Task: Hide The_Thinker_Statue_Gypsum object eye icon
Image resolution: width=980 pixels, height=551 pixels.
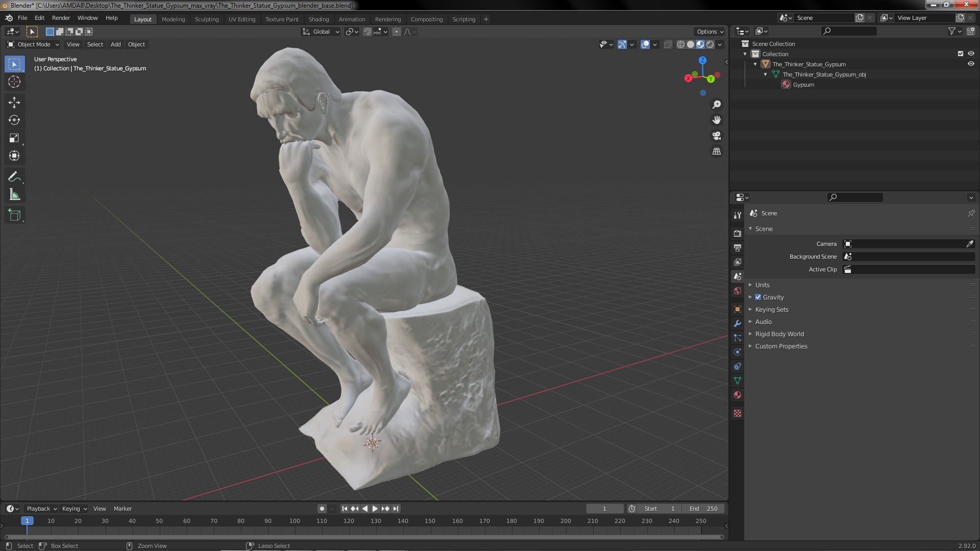Action: [x=971, y=64]
